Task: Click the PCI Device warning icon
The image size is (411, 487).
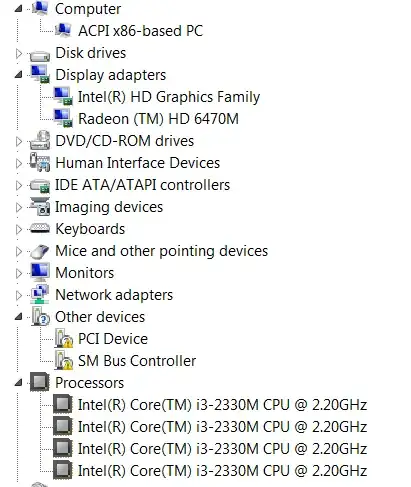Action: click(63, 338)
